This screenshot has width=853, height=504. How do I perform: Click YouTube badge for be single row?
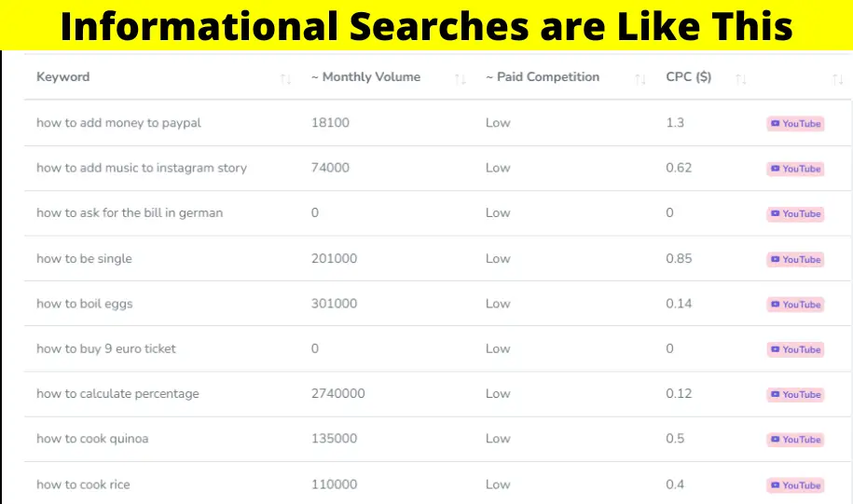click(795, 259)
